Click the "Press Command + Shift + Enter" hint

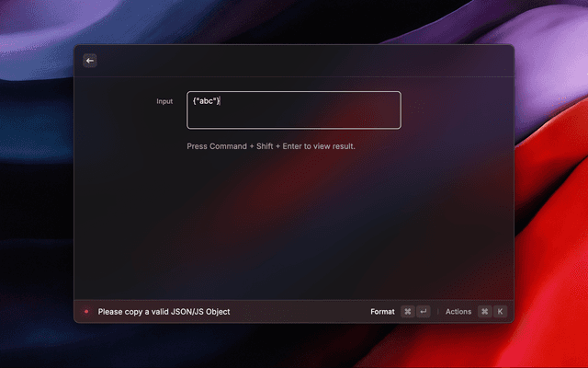click(x=271, y=146)
